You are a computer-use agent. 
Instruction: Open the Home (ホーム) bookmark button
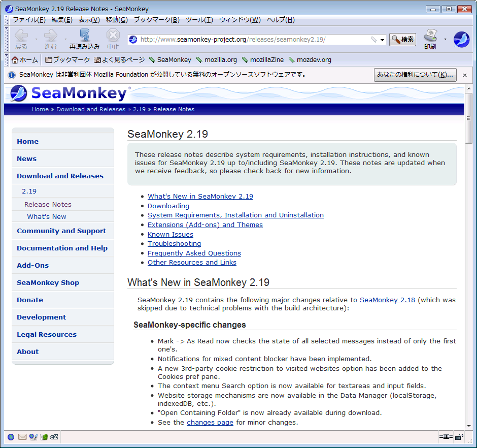25,60
